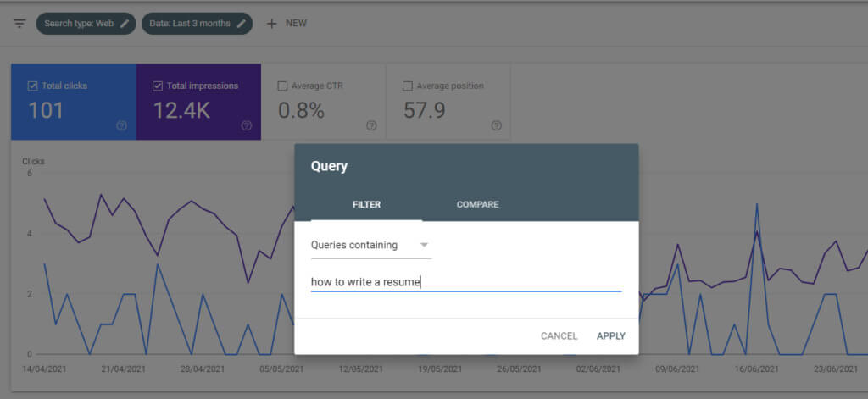Screen dimensions: 868x399
Task: Uncheck the Total clicks checkbox
Action: coord(32,86)
